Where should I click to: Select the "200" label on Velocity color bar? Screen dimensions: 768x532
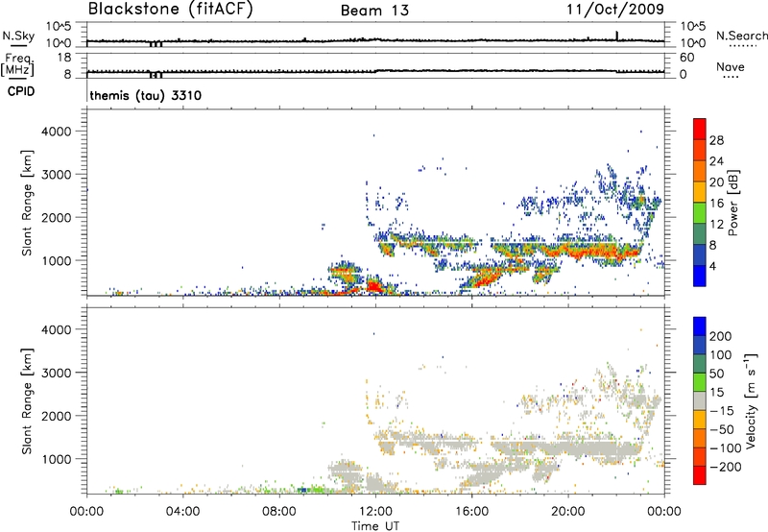(x=721, y=336)
